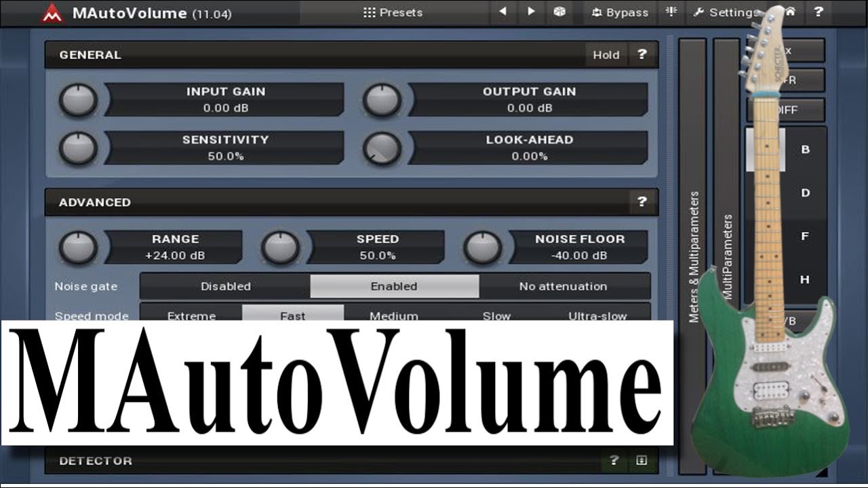Click the Look-ahead knob

click(382, 148)
